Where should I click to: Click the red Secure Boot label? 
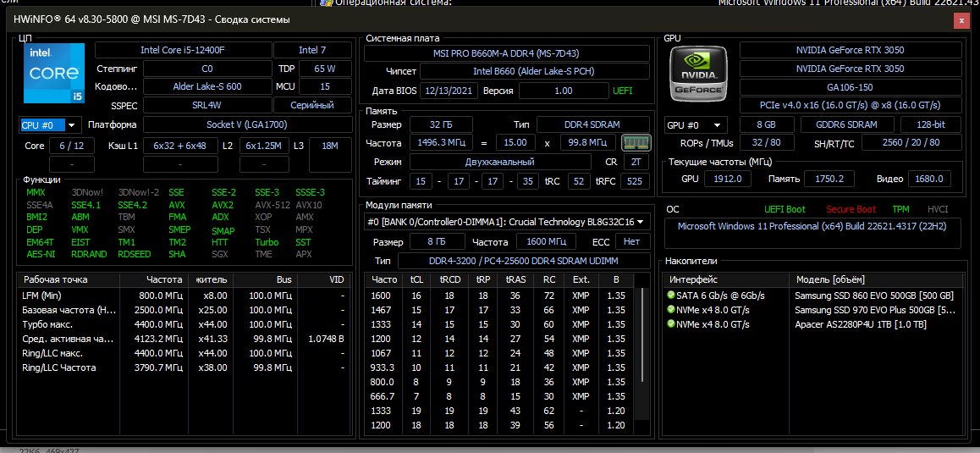tap(851, 209)
